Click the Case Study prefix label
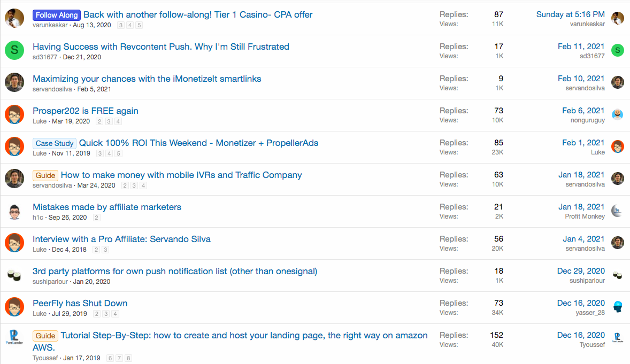The image size is (630, 364). coord(55,143)
